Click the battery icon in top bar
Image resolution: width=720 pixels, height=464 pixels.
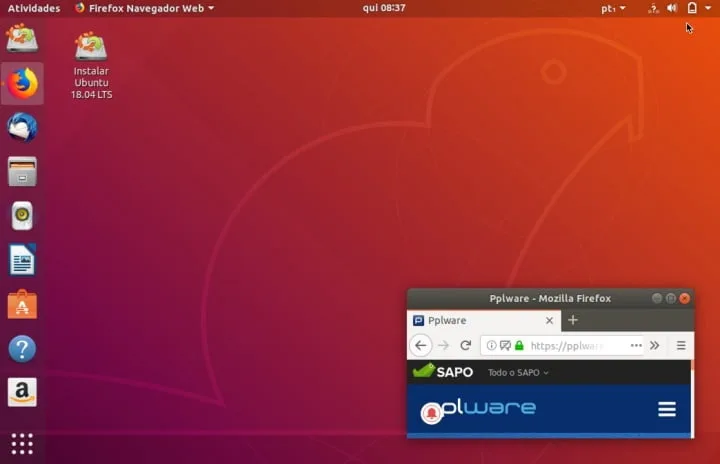692,8
